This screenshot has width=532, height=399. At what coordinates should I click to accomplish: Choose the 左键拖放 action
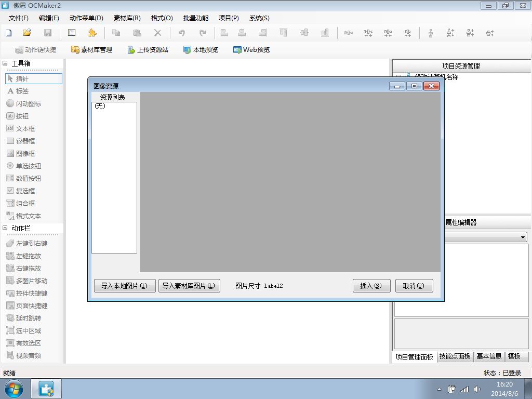point(24,256)
